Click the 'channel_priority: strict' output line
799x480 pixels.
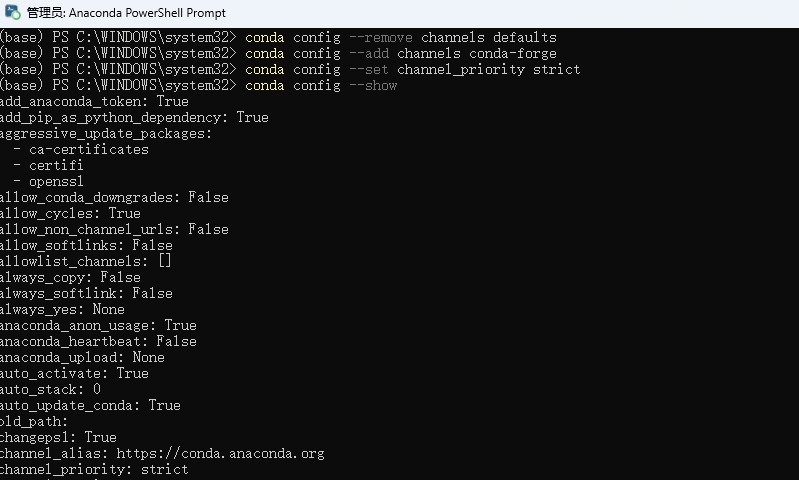94,469
